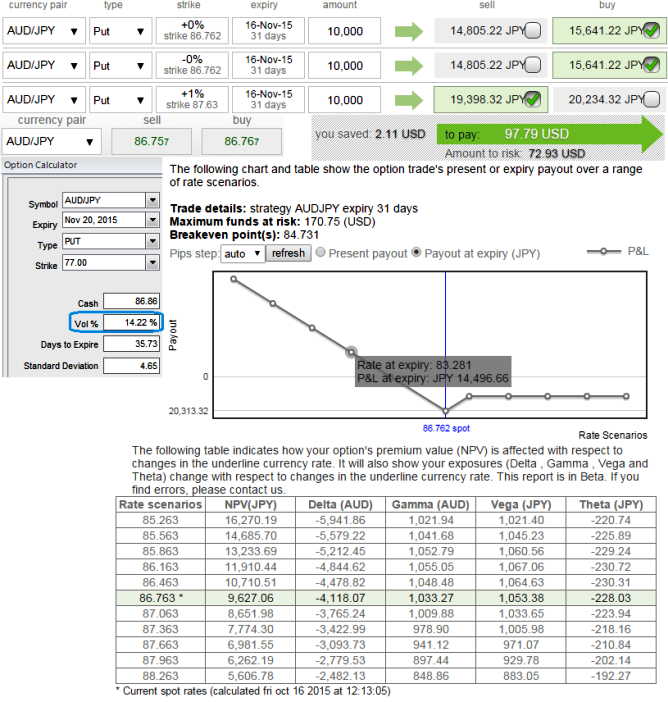Click the -0% strike 86.762 box
Screen dimensions: 668x702
tap(192, 65)
